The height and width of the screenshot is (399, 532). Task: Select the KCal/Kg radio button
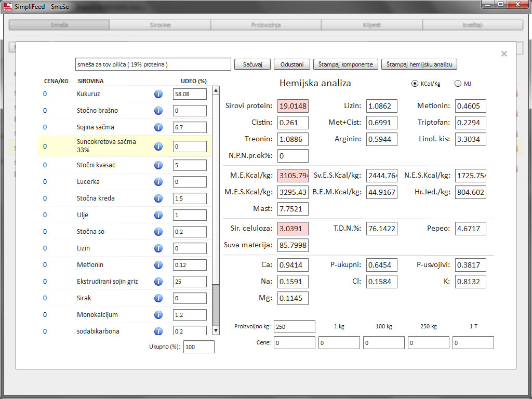(414, 84)
